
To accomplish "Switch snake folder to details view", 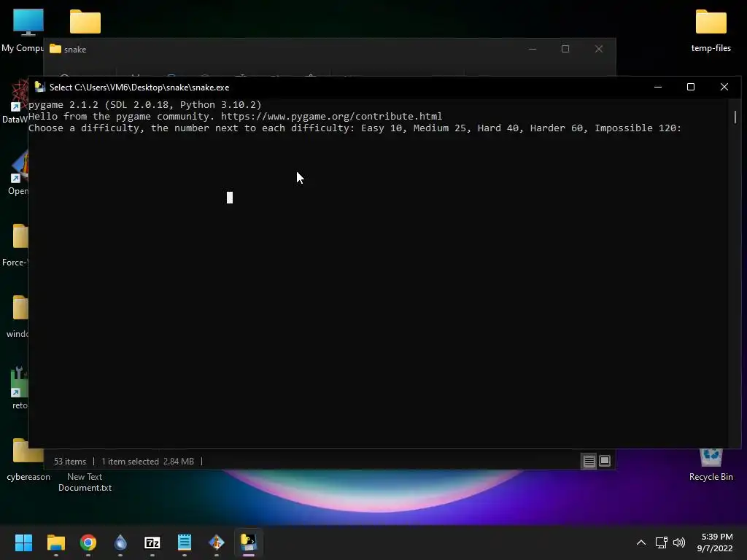I will 589,461.
